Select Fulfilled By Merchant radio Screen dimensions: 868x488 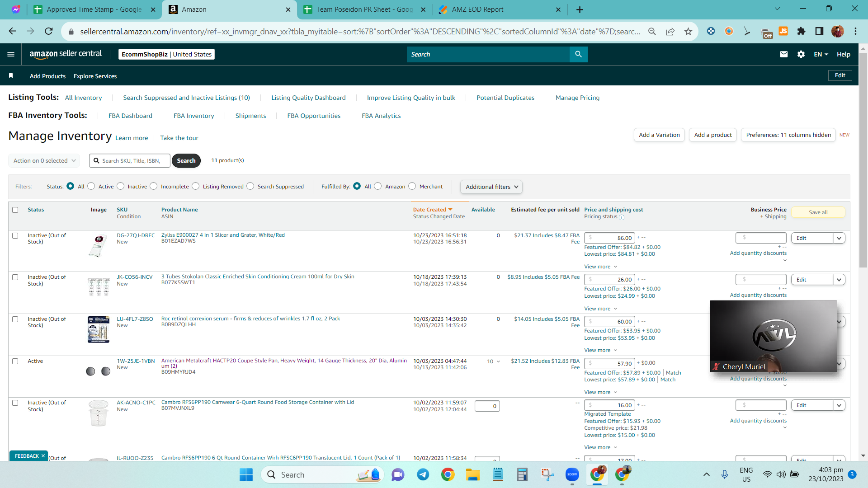(412, 186)
